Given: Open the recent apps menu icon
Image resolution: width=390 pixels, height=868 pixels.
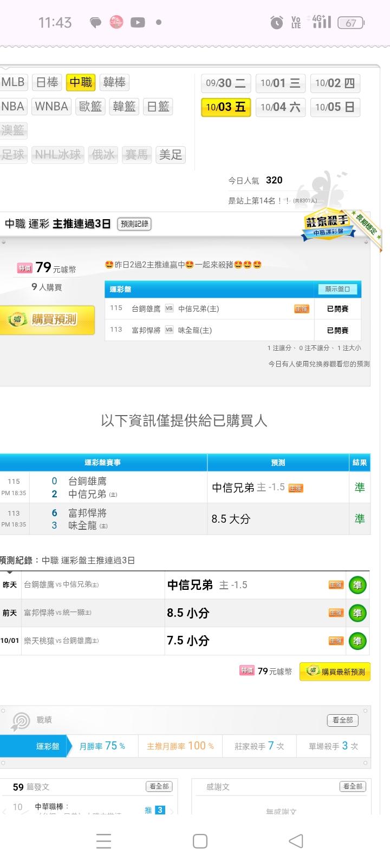Looking at the screenshot, I should 103,840.
